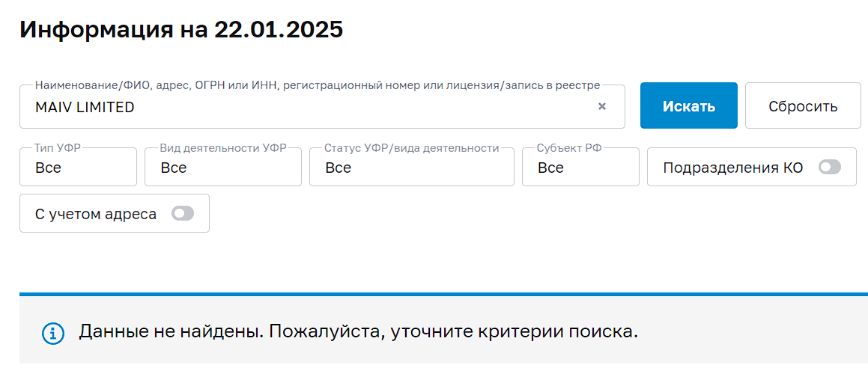Click the Статус УФР/вида деятельности field caption
Image resolution: width=868 pixels, height=371 pixels.
pos(411,148)
